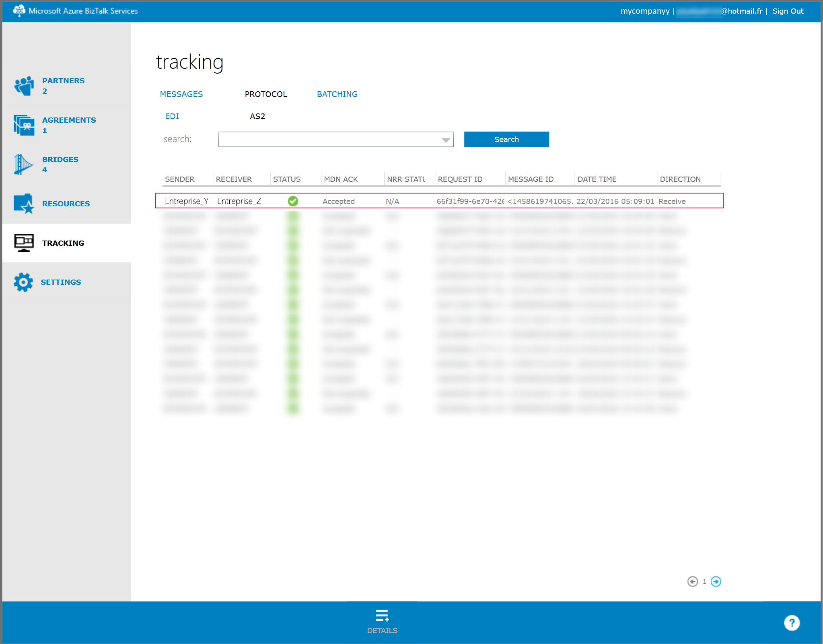
Task: Switch to the Batching tab
Action: [x=337, y=94]
